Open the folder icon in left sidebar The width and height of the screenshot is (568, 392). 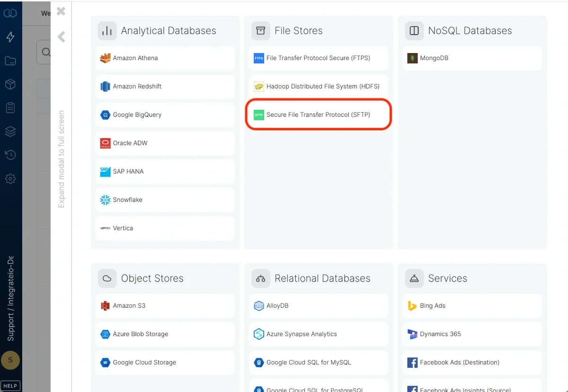coord(10,60)
